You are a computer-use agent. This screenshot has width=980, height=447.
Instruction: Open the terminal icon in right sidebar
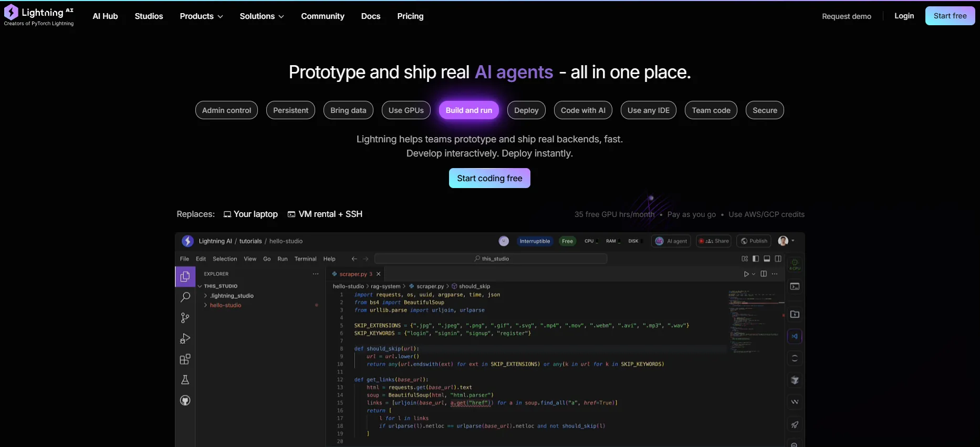tap(795, 286)
